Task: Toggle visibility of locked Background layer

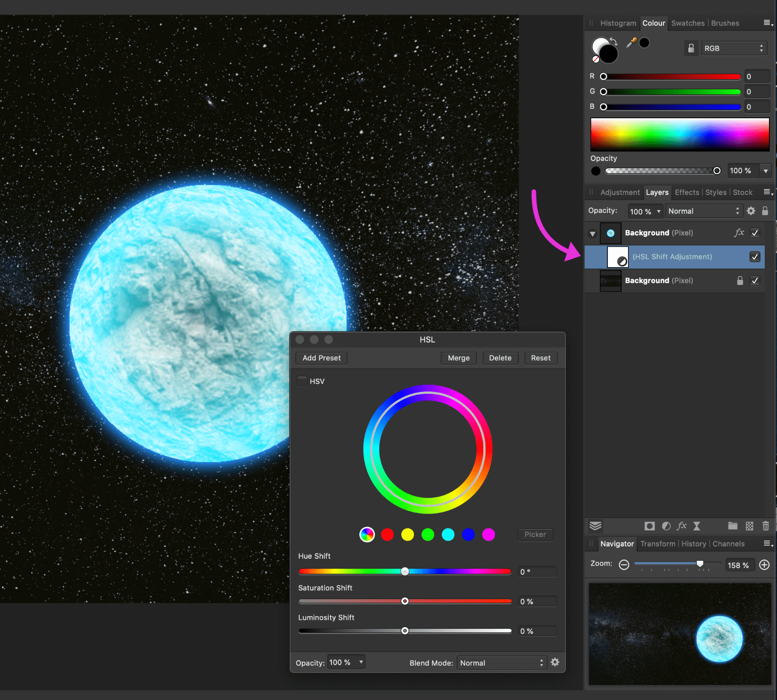Action: (755, 281)
